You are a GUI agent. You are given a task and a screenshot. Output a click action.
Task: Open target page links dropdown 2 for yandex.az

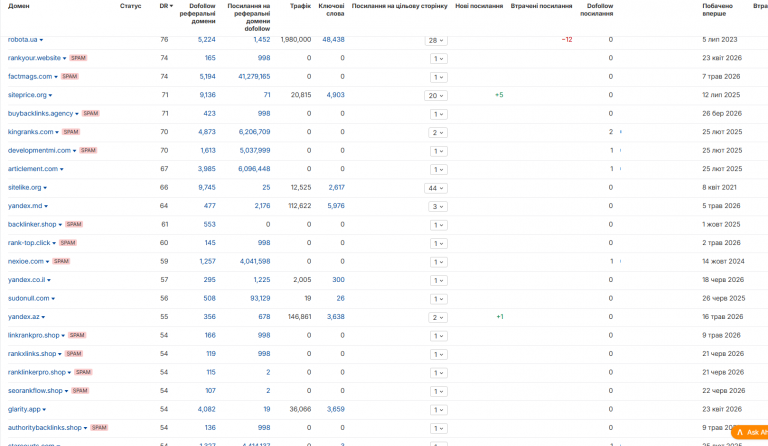pyautogui.click(x=438, y=318)
